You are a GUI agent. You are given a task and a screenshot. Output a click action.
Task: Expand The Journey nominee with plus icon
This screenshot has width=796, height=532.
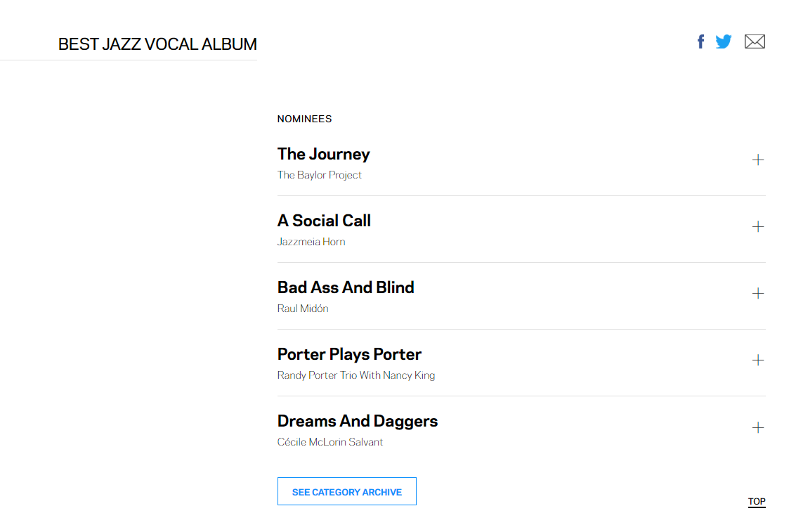[x=757, y=160]
